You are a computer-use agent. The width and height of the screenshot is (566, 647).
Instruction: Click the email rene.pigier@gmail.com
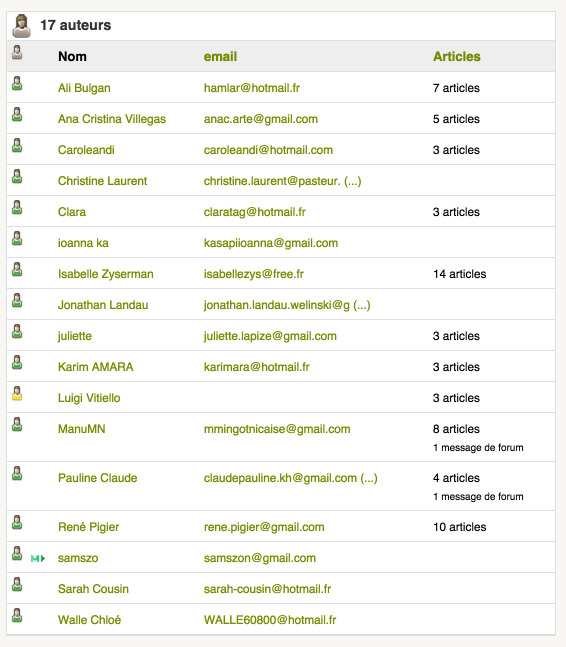264,527
